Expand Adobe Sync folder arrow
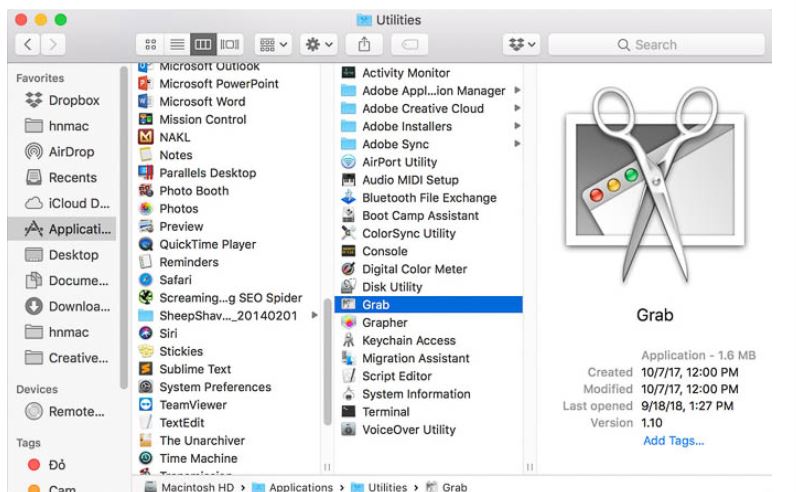Image resolution: width=796 pixels, height=492 pixels. [517, 144]
